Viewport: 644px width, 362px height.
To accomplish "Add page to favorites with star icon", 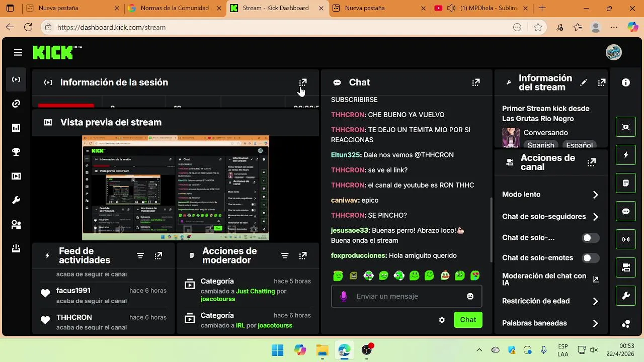I will pyautogui.click(x=538, y=27).
